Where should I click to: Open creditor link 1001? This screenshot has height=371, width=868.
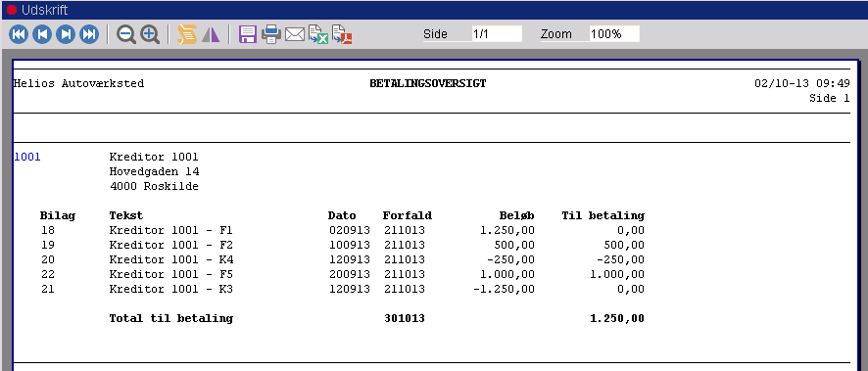(27, 157)
